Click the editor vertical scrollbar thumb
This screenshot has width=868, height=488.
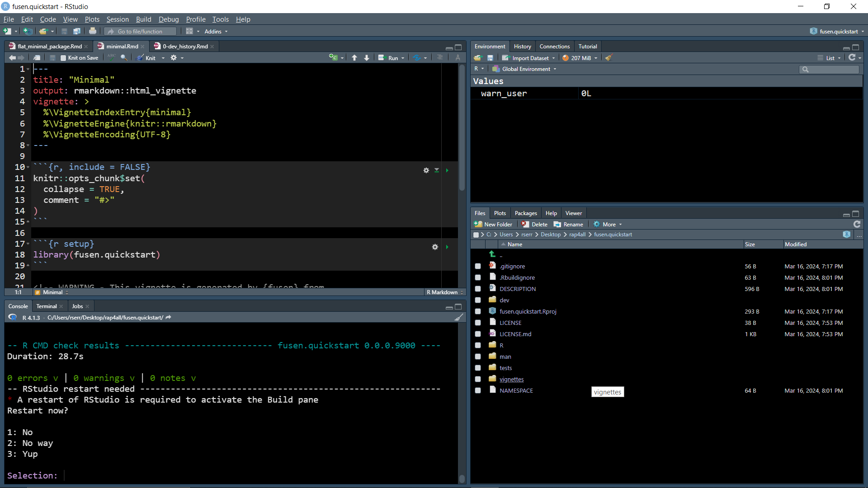462,127
